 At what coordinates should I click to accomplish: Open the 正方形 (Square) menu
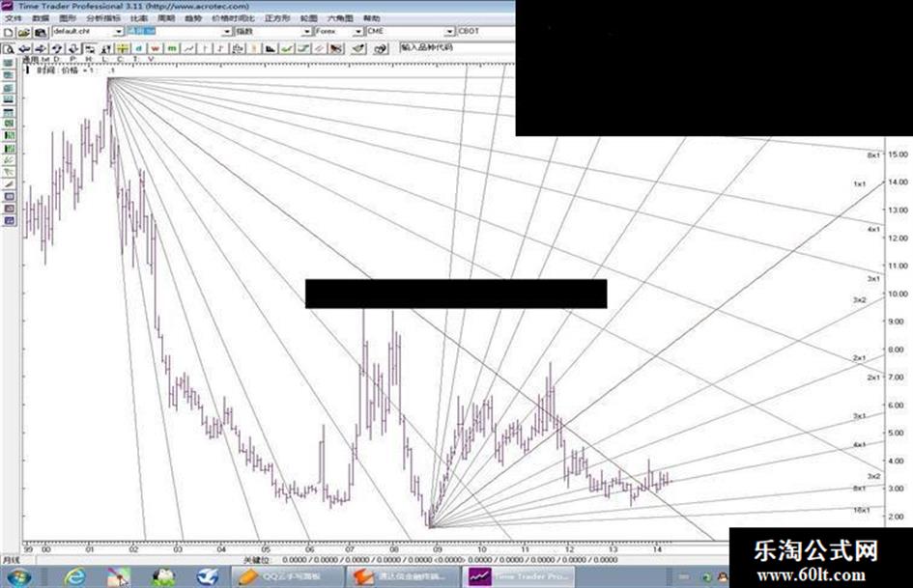(277, 18)
